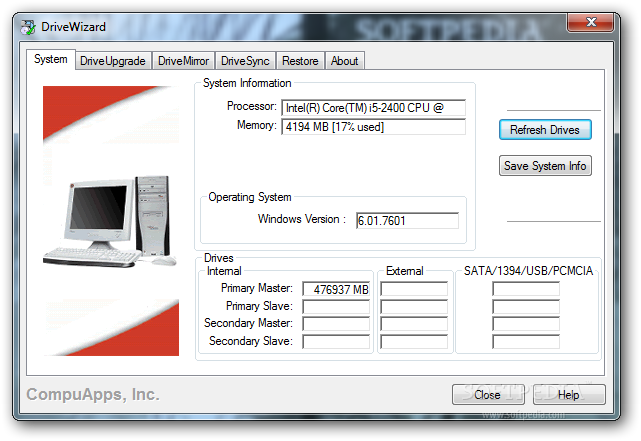Click the "Primary Master:" label
This screenshot has width=641, height=441.
point(257,288)
